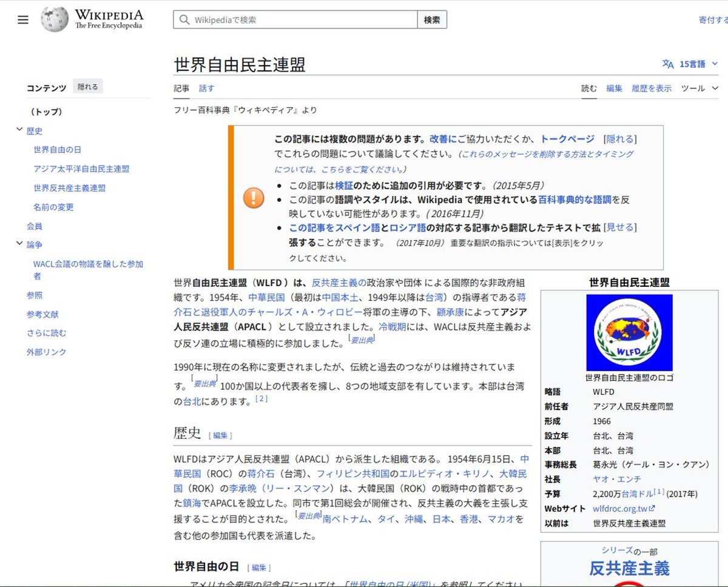
Task: Open the 李承晩（リー・スンマン）link
Action: coord(281,488)
